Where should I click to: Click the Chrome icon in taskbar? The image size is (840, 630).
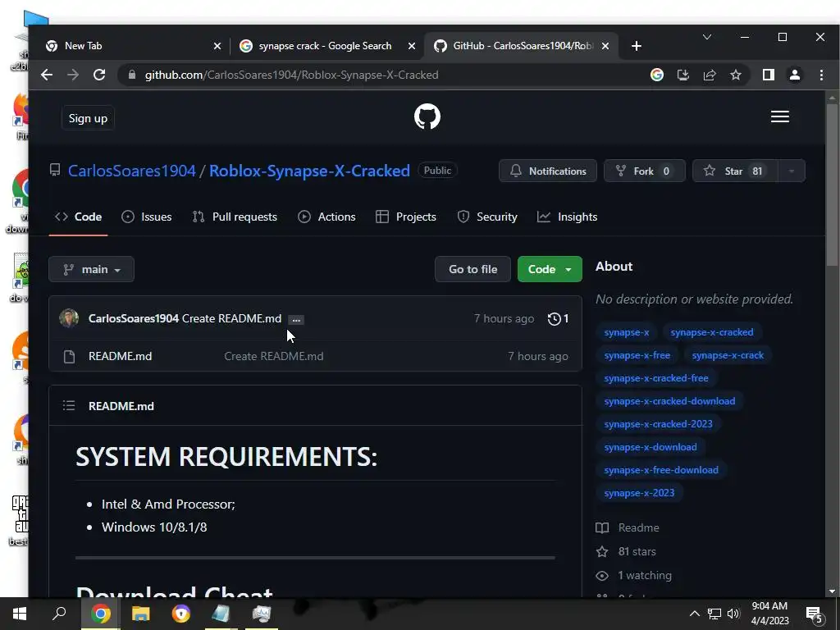click(x=100, y=614)
